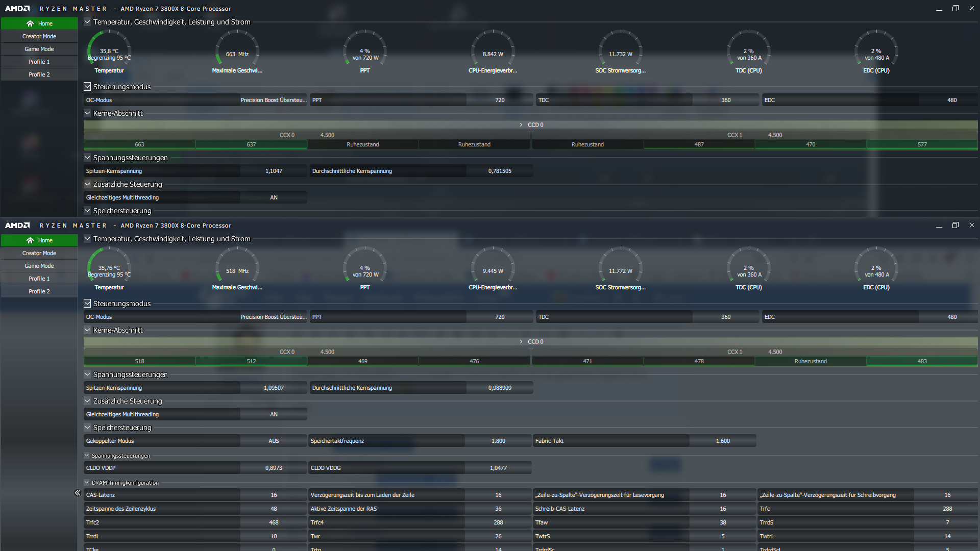Image resolution: width=980 pixels, height=551 pixels.
Task: Select Profile 2 in the lower window
Action: click(39, 291)
